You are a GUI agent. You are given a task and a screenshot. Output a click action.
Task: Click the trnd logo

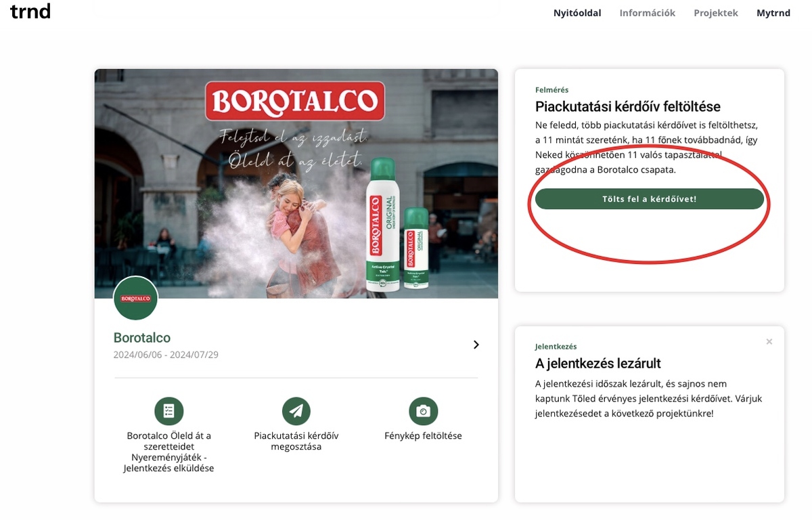click(x=30, y=11)
